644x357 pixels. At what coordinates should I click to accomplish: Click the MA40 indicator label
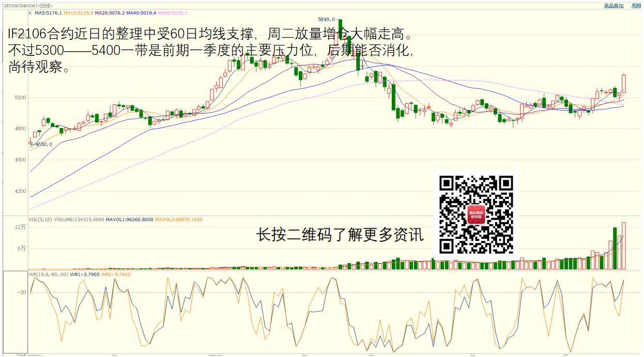[141, 13]
